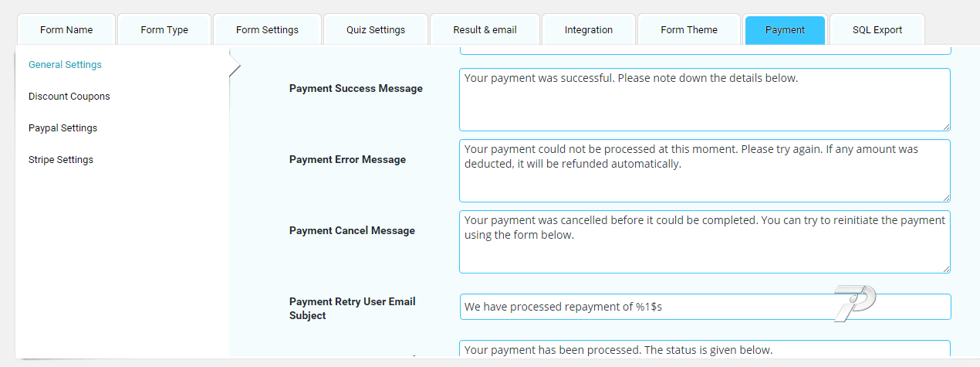Image resolution: width=980 pixels, height=367 pixels.
Task: Click the Payment Success Message resize handle
Action: point(945,126)
